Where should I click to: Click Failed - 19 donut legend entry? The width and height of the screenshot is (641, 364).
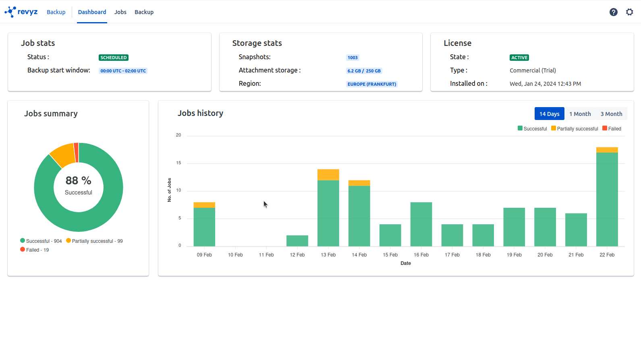coord(35,250)
